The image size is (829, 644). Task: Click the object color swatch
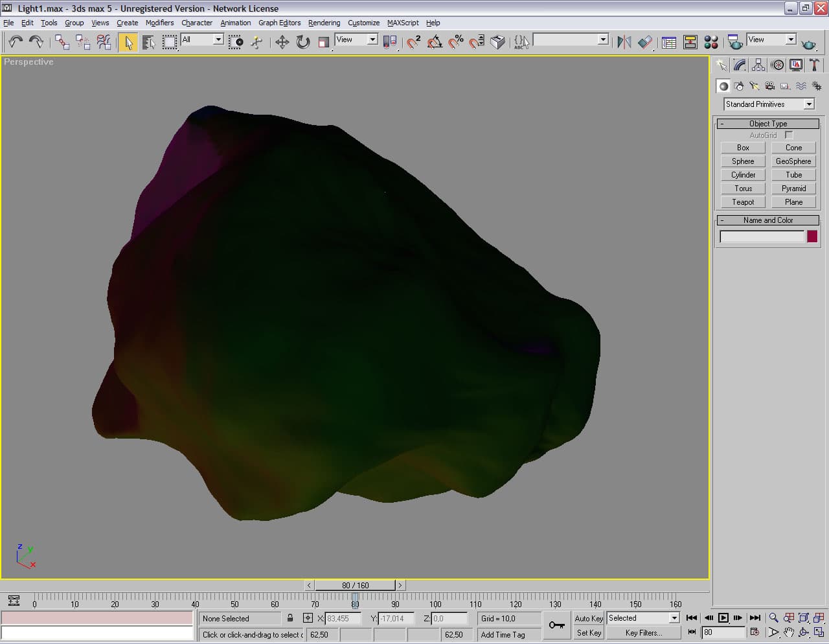click(812, 237)
